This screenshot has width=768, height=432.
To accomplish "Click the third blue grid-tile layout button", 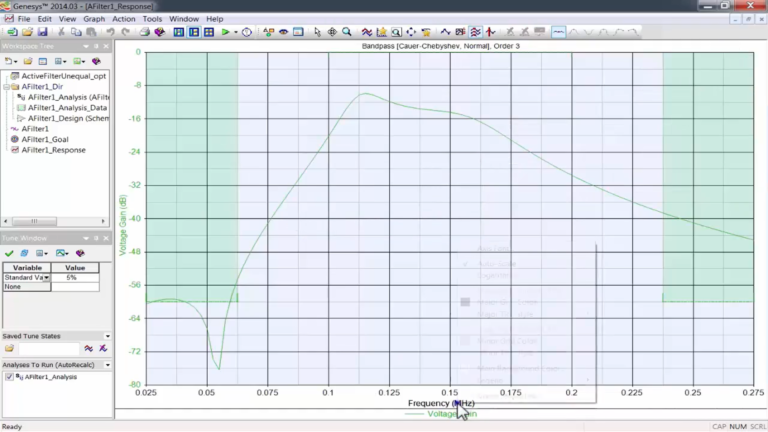I will tap(209, 32).
